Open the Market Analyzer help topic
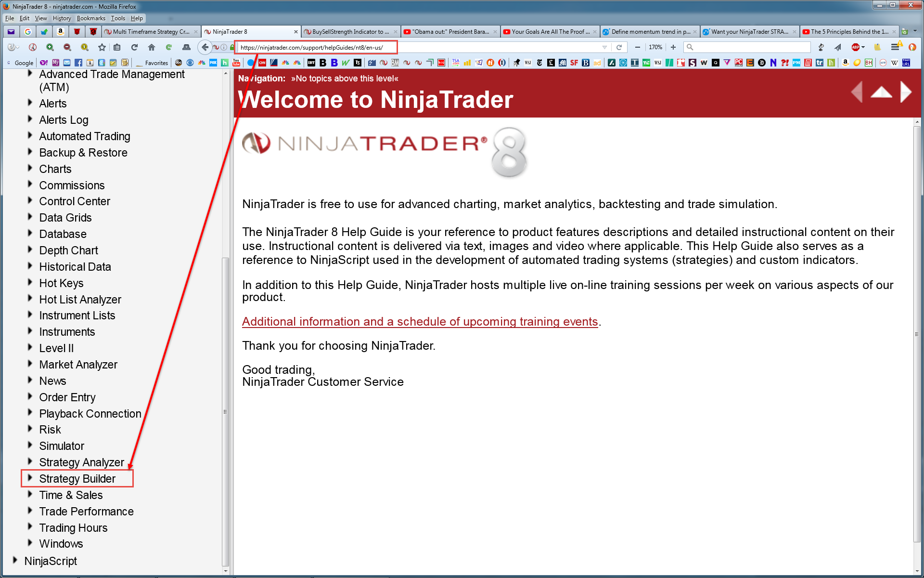This screenshot has height=578, width=924. click(x=78, y=365)
